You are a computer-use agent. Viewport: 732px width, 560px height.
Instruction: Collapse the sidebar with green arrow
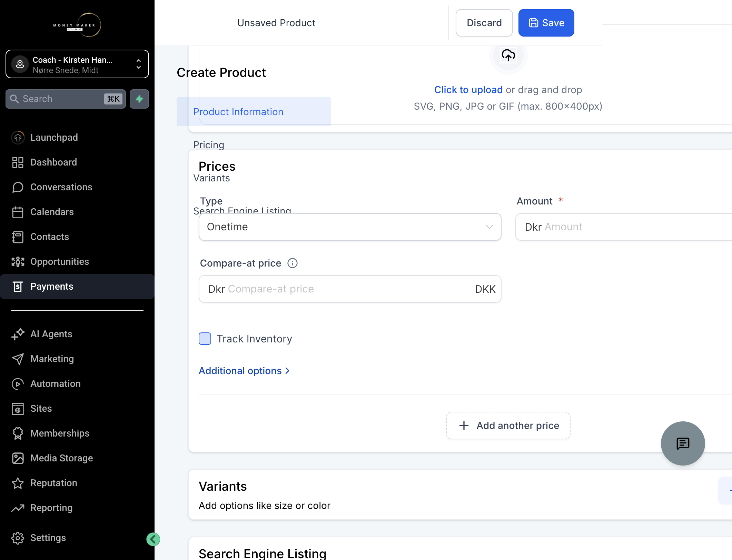tap(153, 539)
